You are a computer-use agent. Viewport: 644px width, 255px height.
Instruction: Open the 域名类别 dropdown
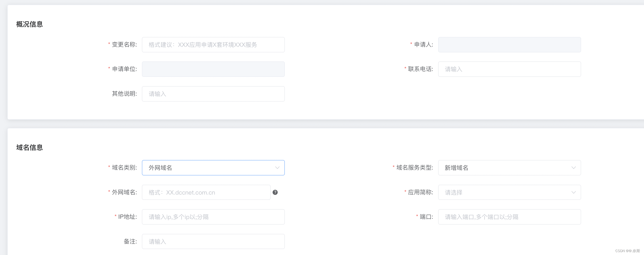click(x=213, y=167)
